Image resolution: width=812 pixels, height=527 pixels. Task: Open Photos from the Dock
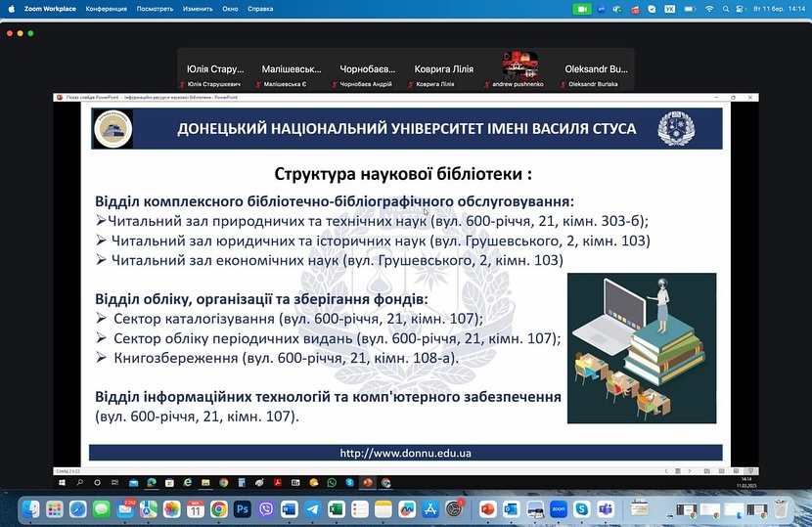171,510
